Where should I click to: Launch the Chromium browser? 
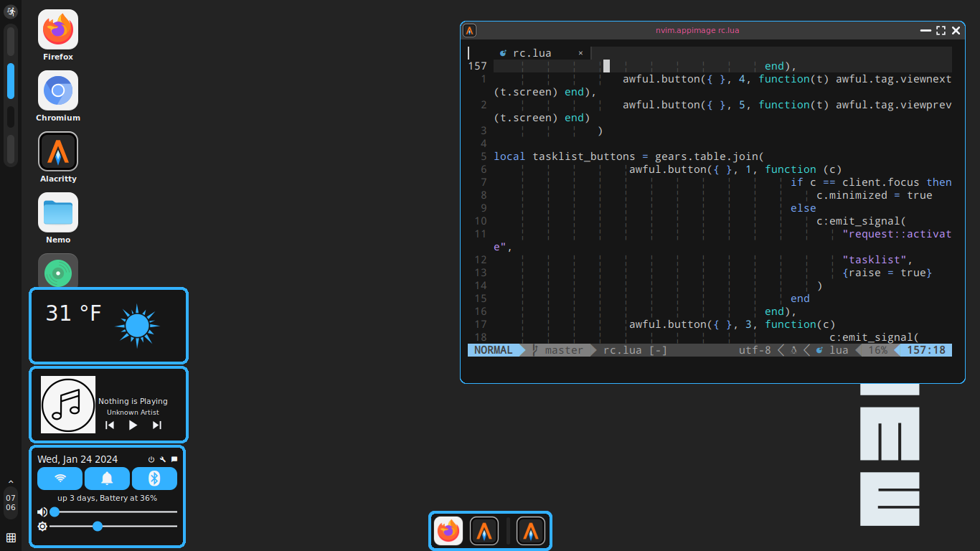click(x=57, y=90)
